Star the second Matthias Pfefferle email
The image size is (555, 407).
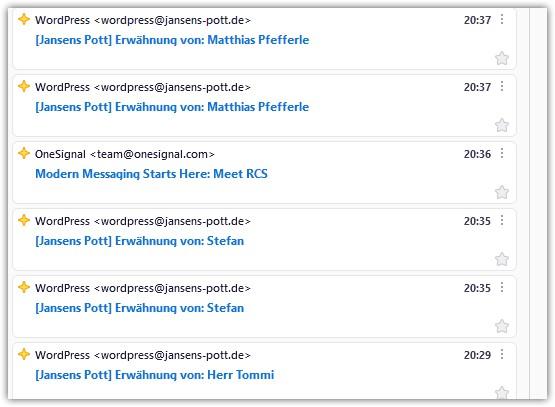click(x=502, y=125)
